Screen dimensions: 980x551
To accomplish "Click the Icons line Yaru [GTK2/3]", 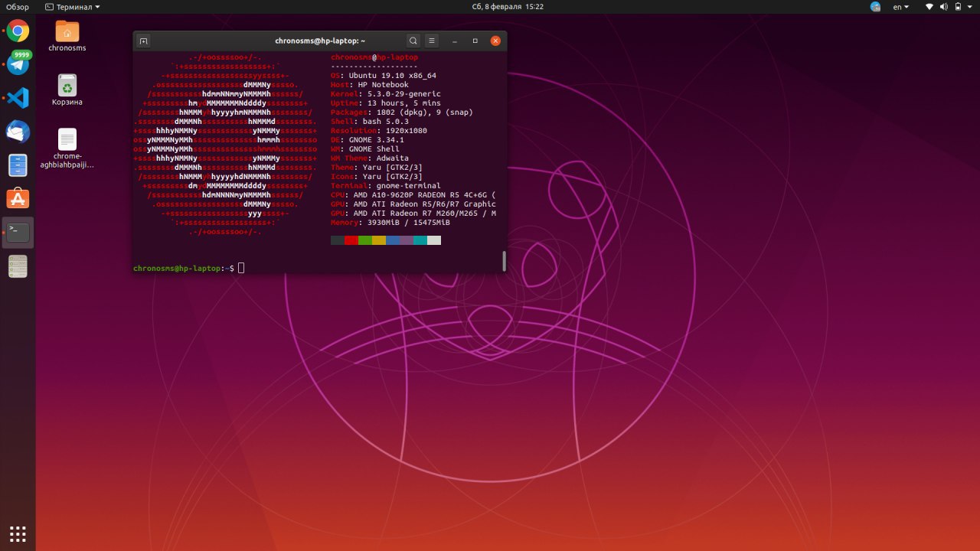I will [x=377, y=177].
